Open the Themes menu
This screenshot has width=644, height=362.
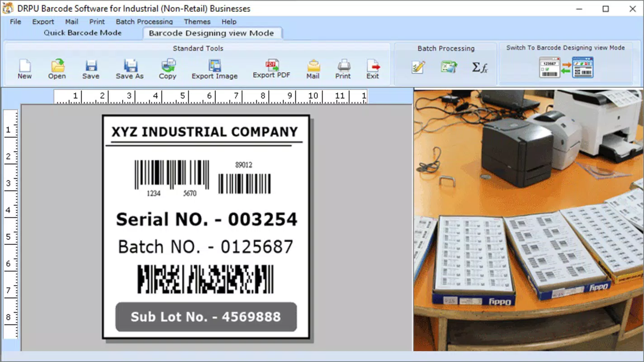point(197,22)
